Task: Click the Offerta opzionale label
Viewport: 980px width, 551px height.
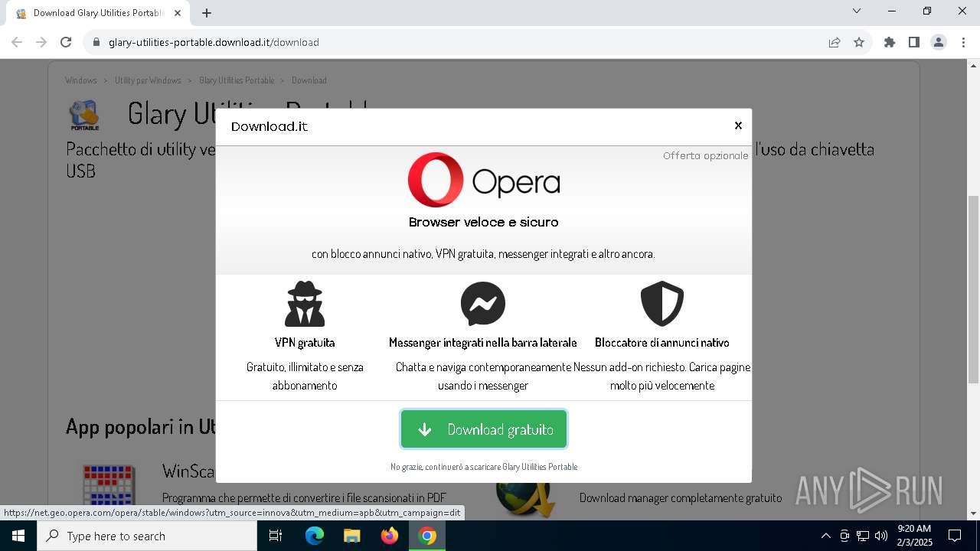Action: pyautogui.click(x=706, y=155)
